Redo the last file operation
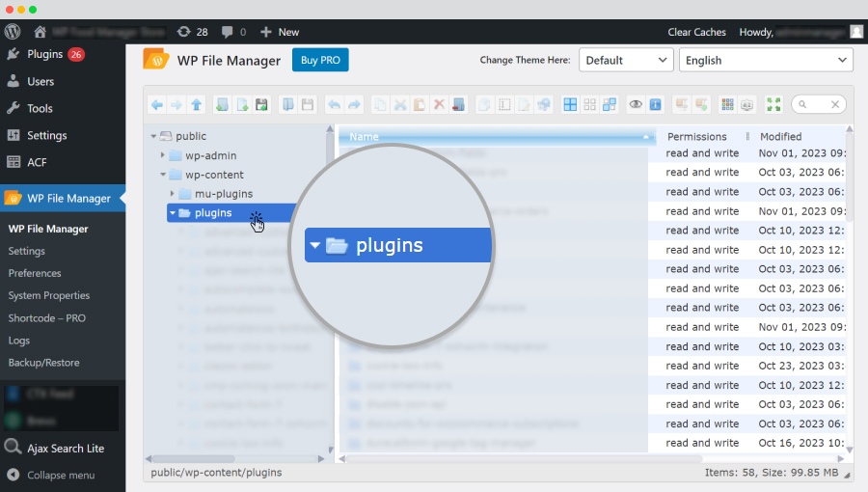Viewport: 868px width, 492px height. 354,104
